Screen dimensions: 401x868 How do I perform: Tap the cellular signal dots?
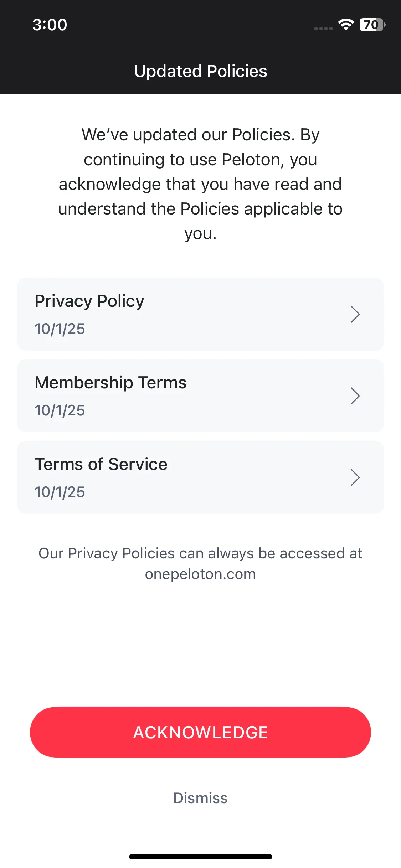pyautogui.click(x=323, y=29)
